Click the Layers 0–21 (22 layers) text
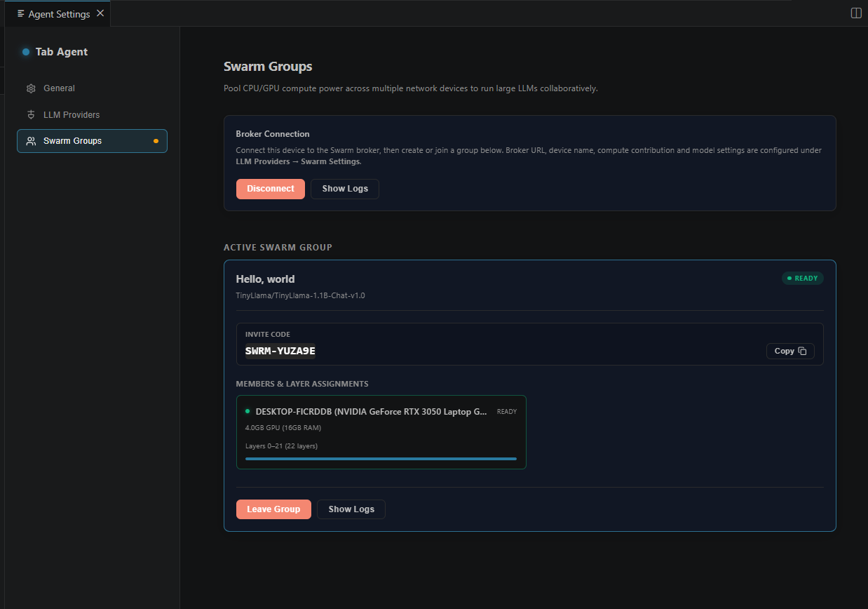This screenshot has width=868, height=609. (x=282, y=446)
